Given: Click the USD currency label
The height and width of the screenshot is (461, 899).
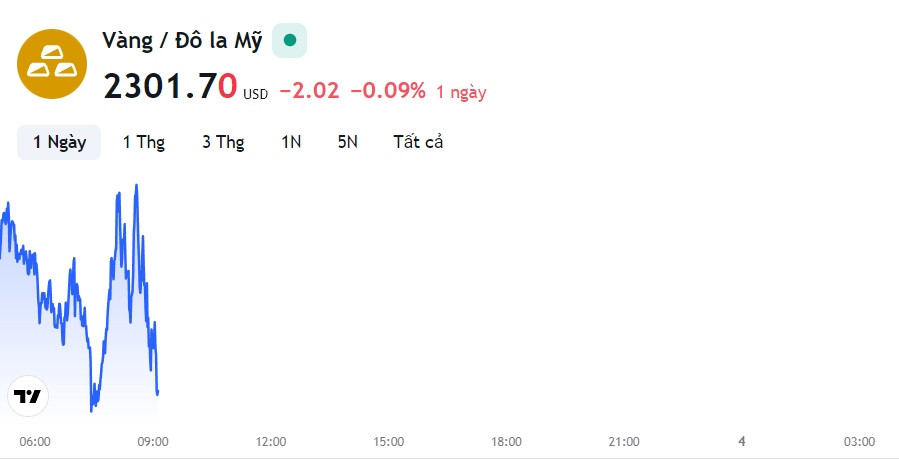Looking at the screenshot, I should tap(255, 94).
